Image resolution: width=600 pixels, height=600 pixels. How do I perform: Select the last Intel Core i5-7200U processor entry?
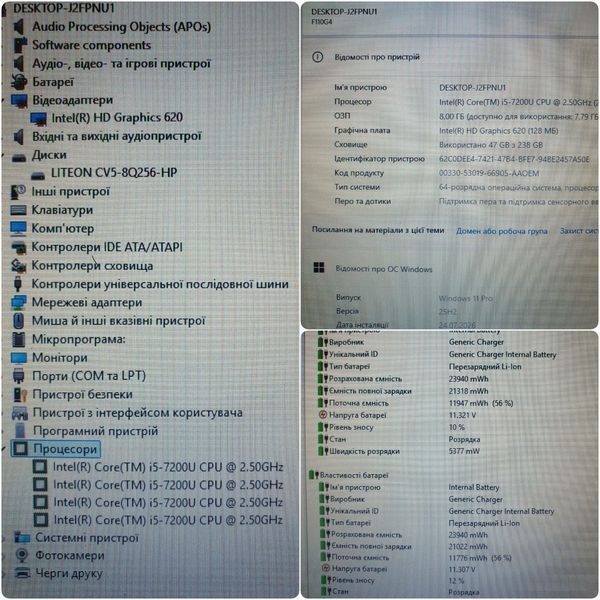point(168,520)
